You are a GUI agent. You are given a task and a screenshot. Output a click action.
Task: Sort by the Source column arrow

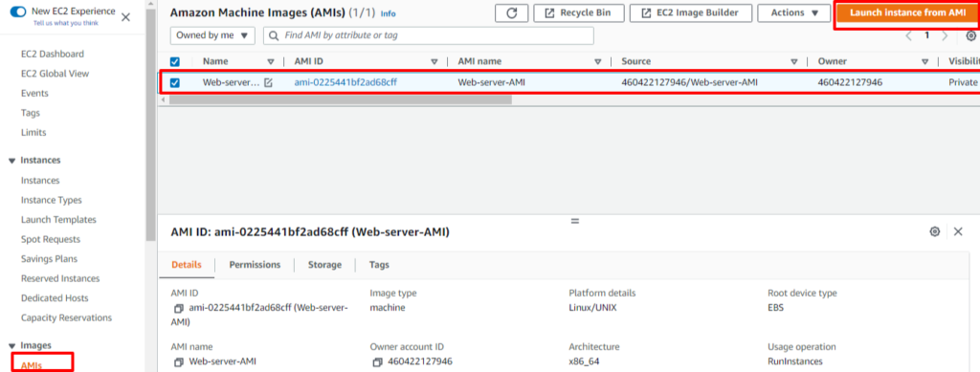click(x=793, y=62)
